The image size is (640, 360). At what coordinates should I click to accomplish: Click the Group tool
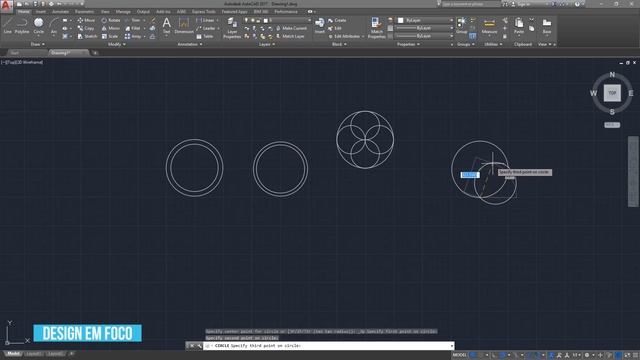point(462,25)
